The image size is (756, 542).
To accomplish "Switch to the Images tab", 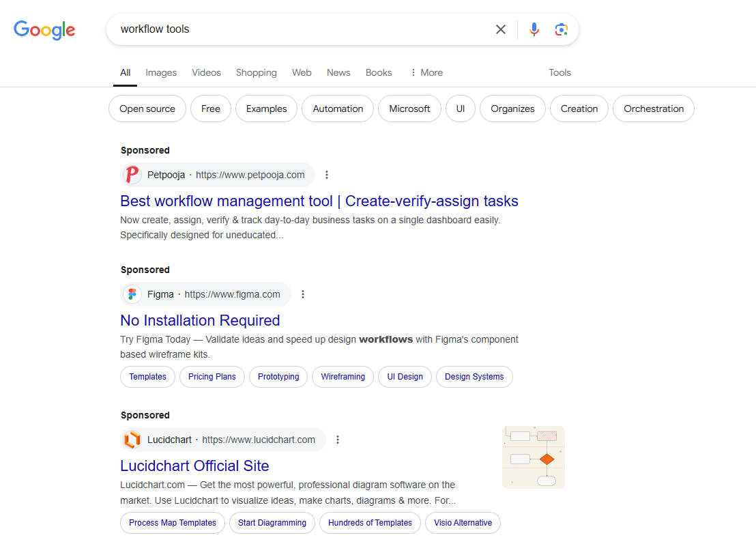I will tap(161, 72).
